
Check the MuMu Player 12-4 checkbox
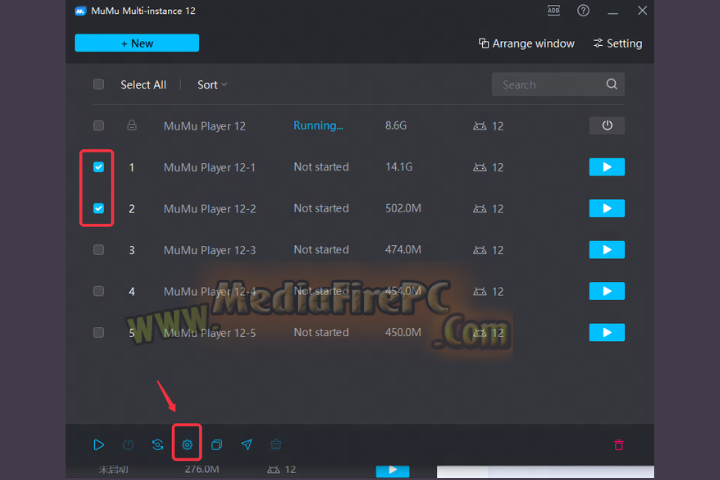98,291
